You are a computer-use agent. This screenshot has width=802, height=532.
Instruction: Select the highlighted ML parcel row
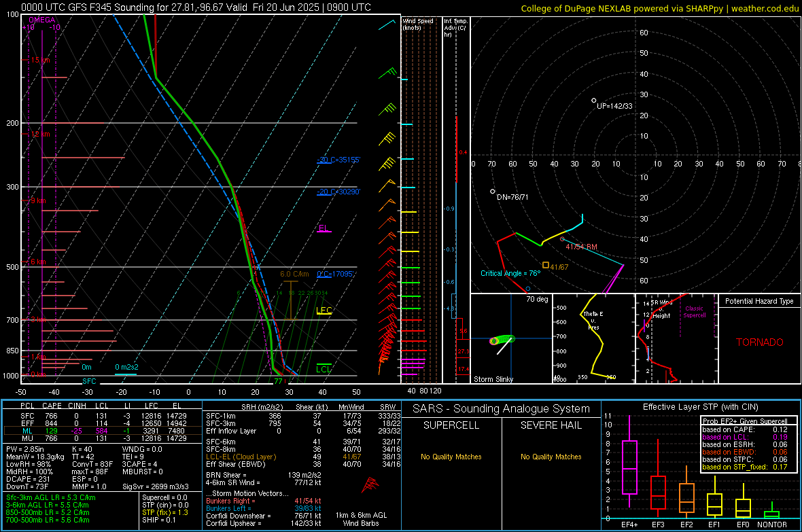click(x=103, y=431)
